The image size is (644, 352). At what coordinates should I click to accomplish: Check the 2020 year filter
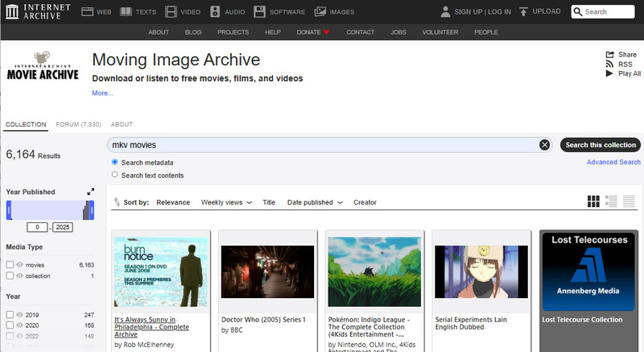pos(10,325)
